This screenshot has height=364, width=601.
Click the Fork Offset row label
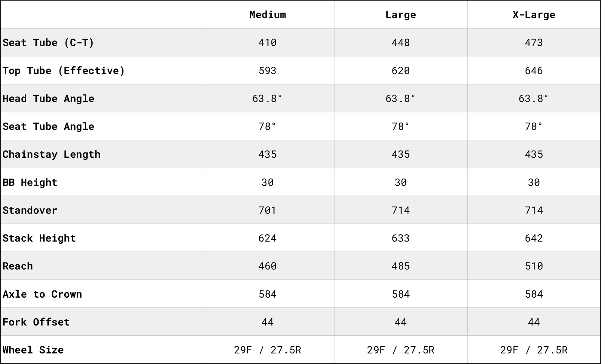click(36, 322)
